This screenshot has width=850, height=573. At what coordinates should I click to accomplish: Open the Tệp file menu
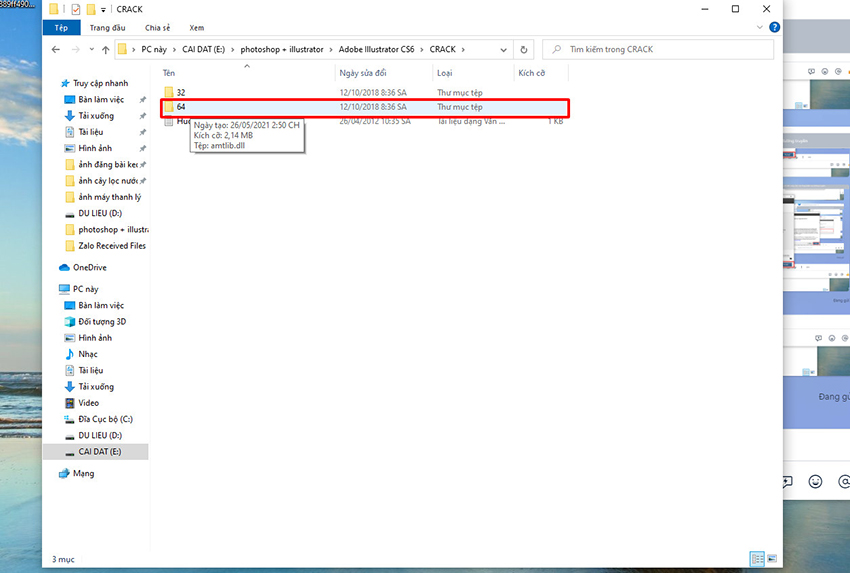pyautogui.click(x=61, y=28)
